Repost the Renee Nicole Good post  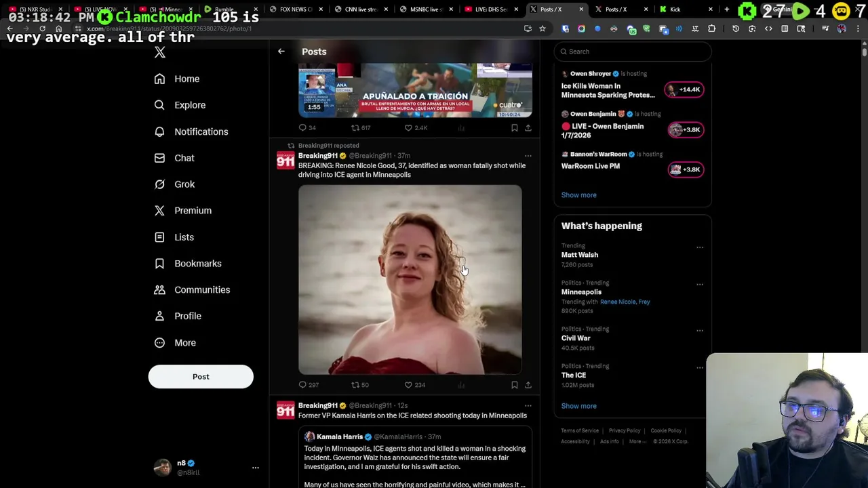360,385
